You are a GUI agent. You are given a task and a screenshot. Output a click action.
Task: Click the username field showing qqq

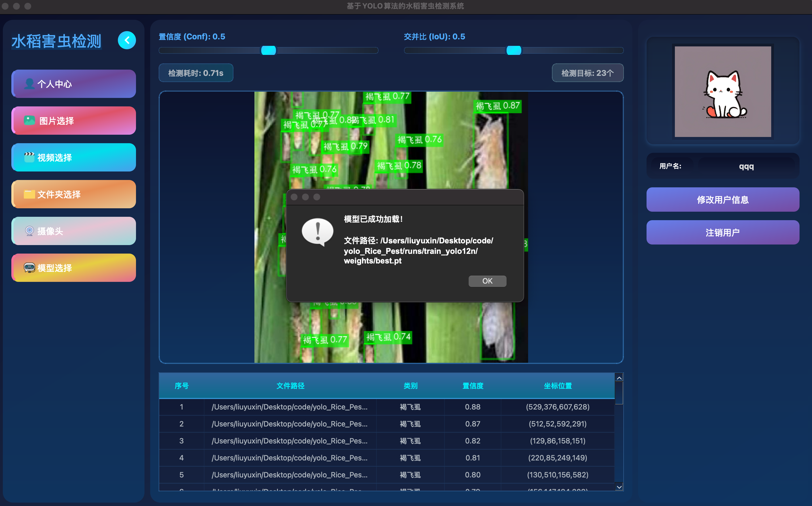tap(746, 166)
